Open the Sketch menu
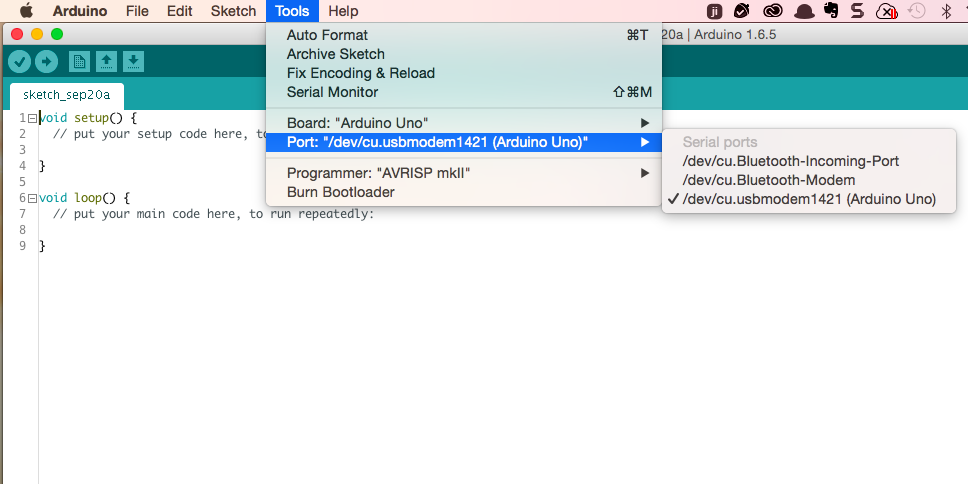Viewport: 968px width, 484px height. pyautogui.click(x=233, y=11)
